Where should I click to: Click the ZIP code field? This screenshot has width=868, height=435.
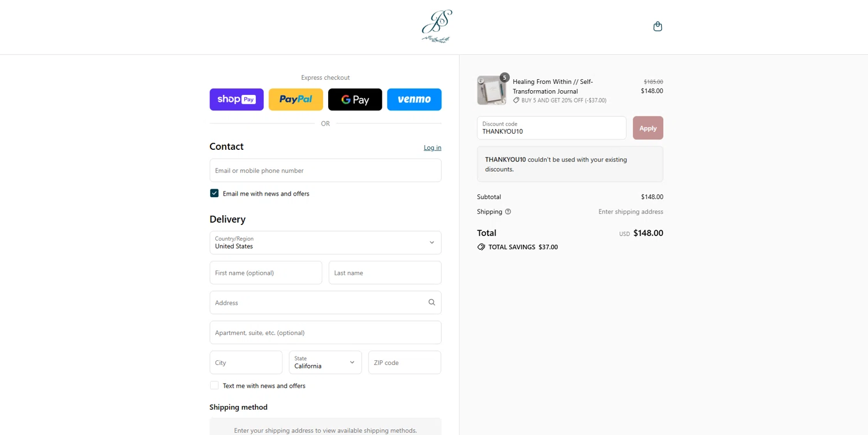coord(404,362)
